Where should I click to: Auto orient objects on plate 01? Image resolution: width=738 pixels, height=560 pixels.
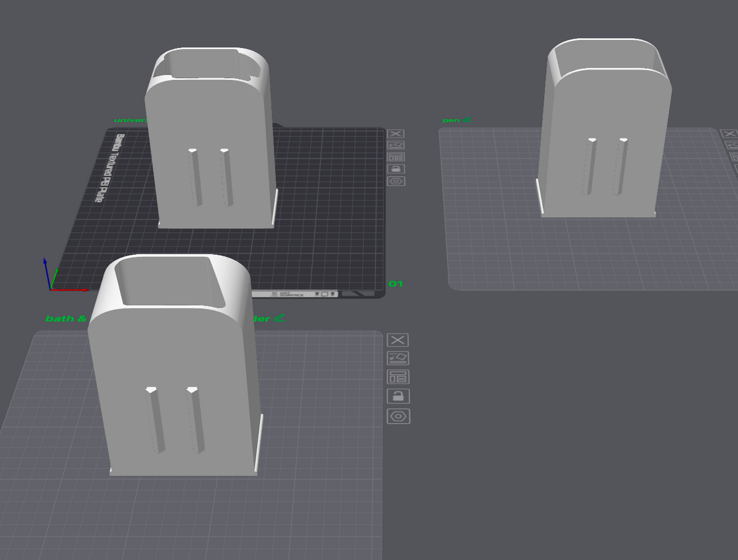tap(396, 145)
